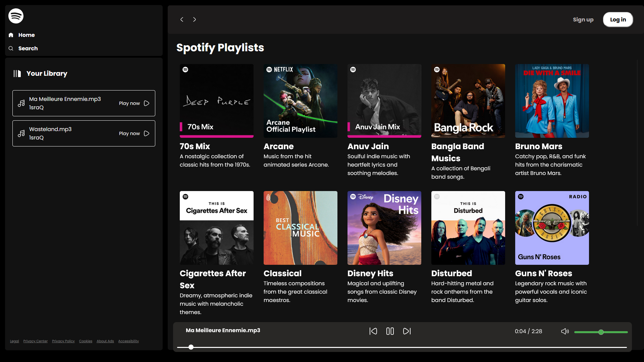
Task: Skip to previous track
Action: click(x=373, y=331)
